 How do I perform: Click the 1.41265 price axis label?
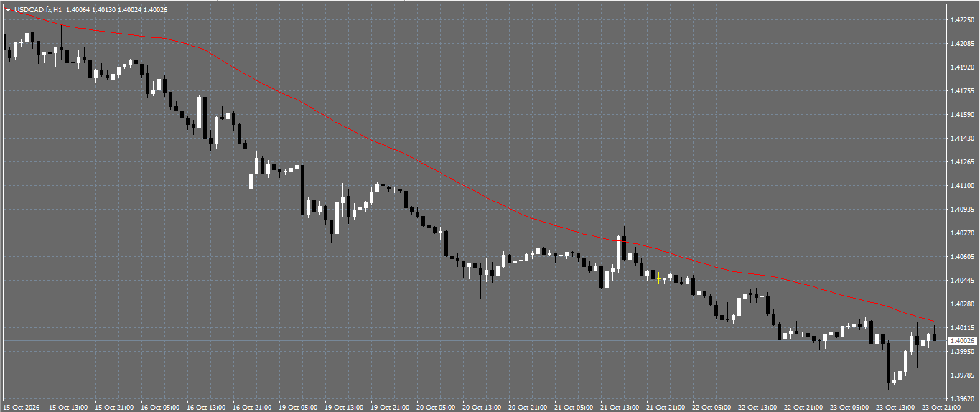point(962,162)
